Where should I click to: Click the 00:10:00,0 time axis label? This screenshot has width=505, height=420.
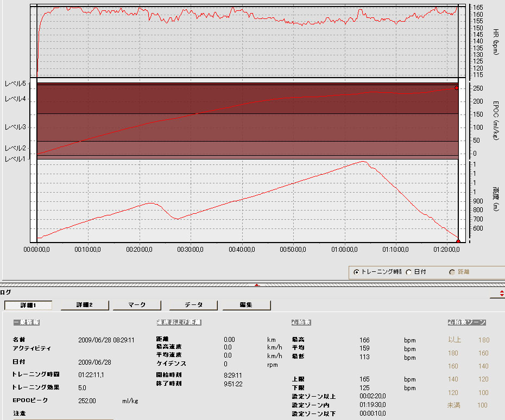pos(87,250)
